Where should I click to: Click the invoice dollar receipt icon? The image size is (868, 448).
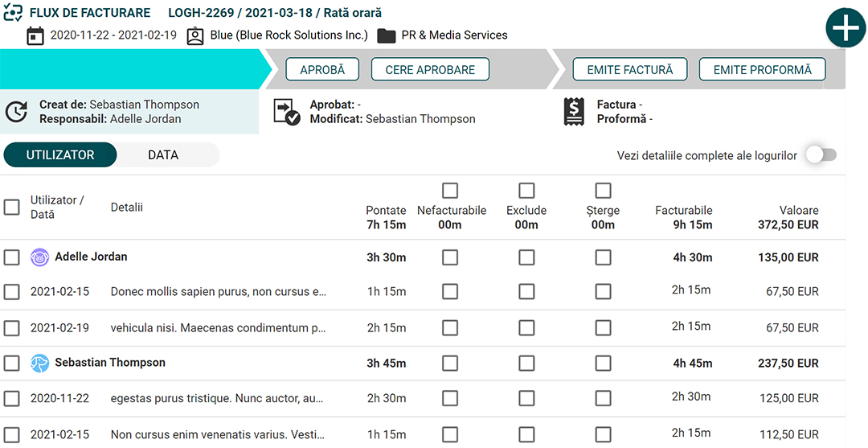[574, 111]
